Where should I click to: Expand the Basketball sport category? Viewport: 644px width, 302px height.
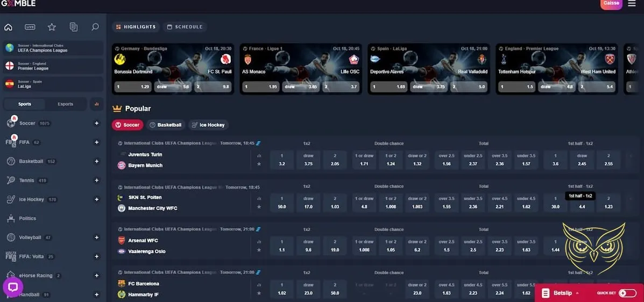coord(97,161)
